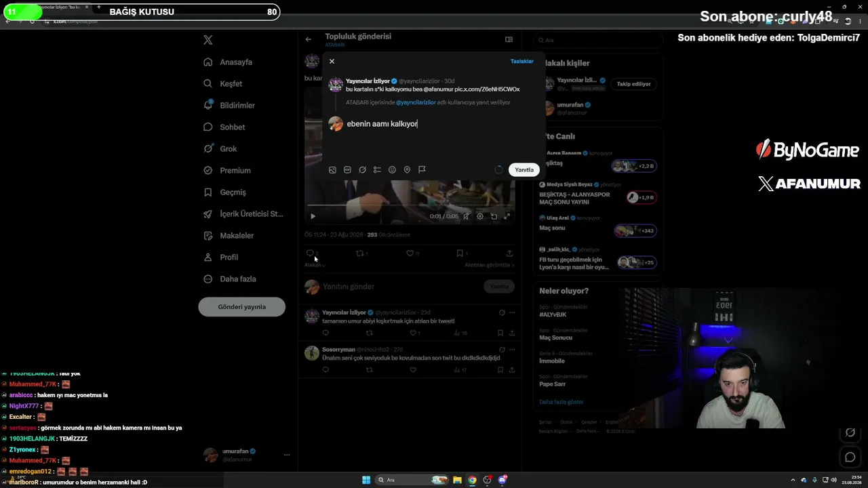This screenshot has height=488, width=868.
Task: Open the #ALYvBJK trending topic
Action: click(553, 315)
